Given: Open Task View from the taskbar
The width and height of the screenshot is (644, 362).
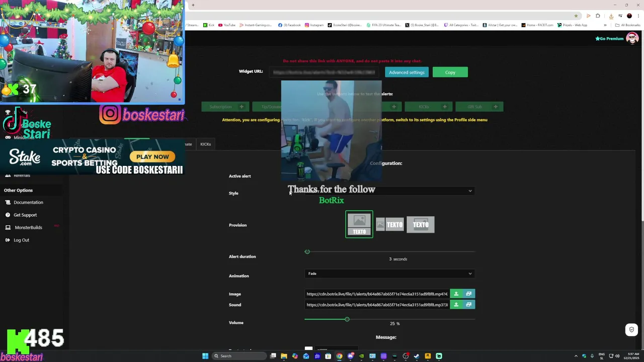Looking at the screenshot, I should coord(273,356).
